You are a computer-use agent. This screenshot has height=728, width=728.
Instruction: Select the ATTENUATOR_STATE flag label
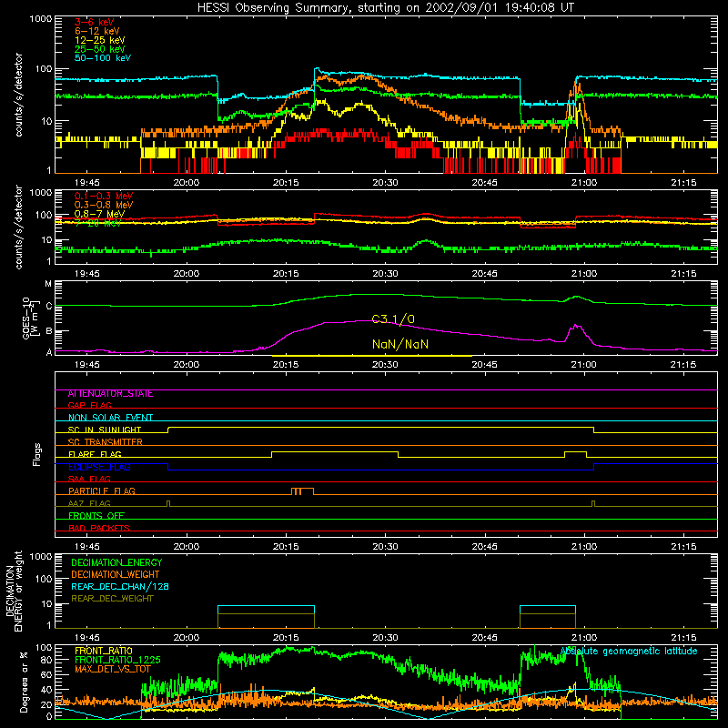(110, 394)
